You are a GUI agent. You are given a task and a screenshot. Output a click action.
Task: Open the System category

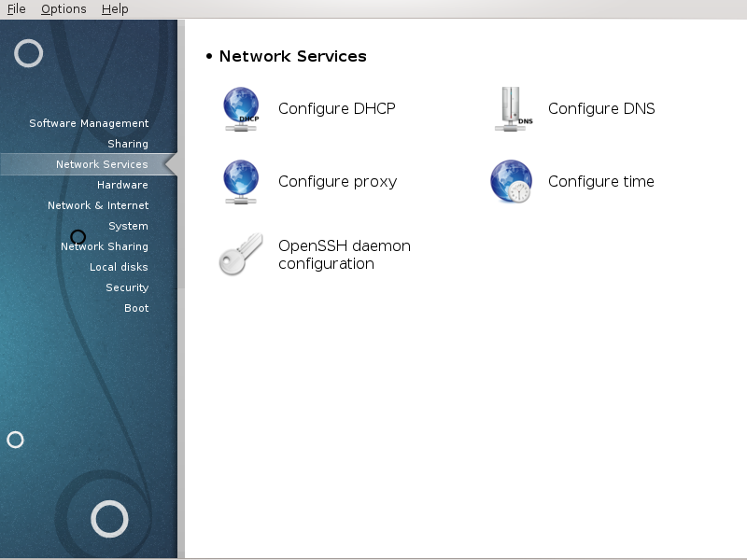pyautogui.click(x=128, y=226)
